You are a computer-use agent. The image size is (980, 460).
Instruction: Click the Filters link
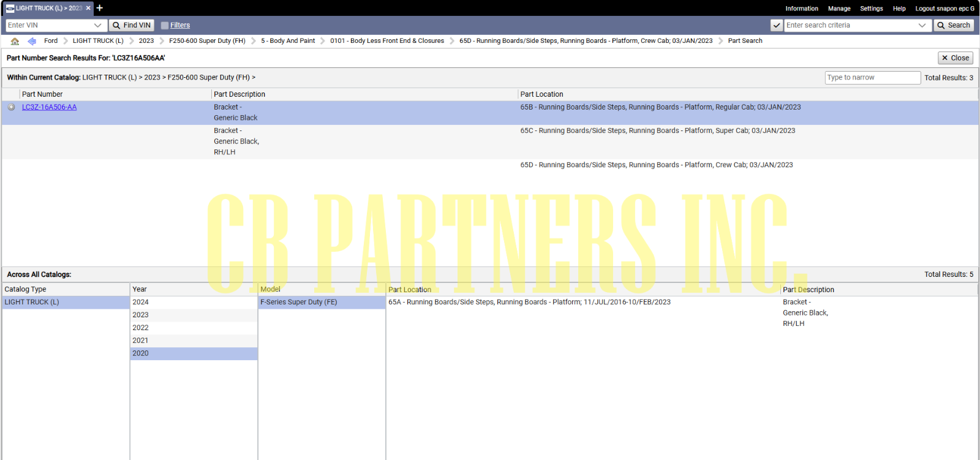click(x=180, y=25)
